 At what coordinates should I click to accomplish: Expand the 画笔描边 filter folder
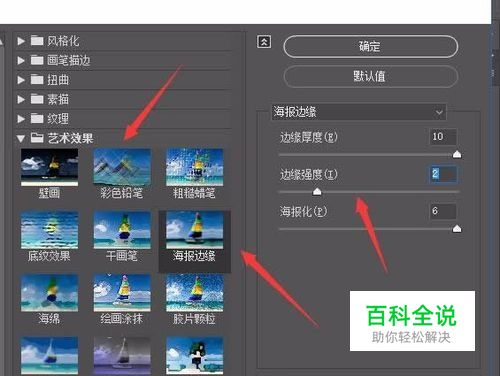[x=21, y=60]
